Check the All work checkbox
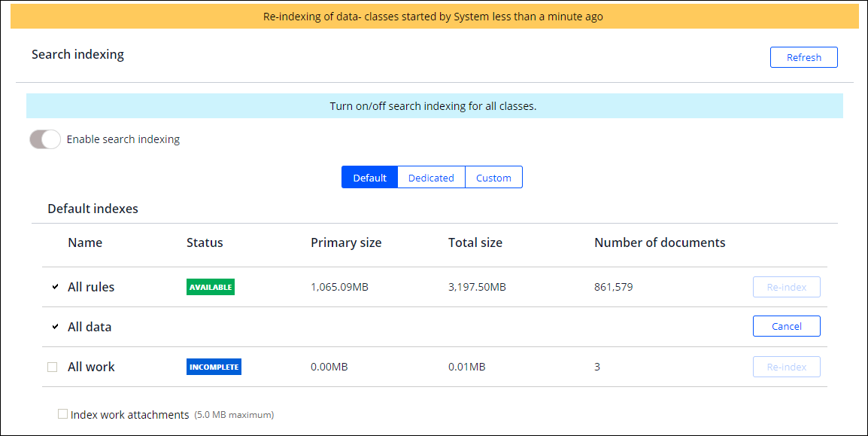The height and width of the screenshot is (436, 868). (x=53, y=367)
